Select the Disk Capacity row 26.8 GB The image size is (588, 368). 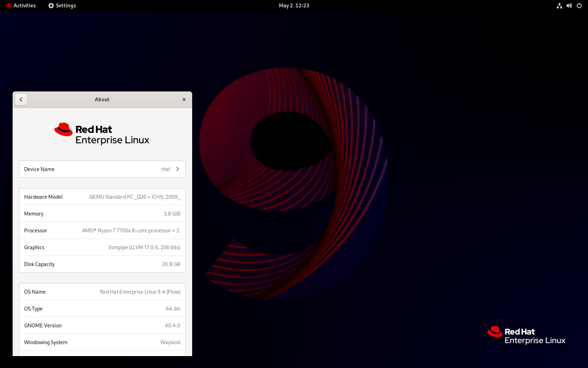102,264
